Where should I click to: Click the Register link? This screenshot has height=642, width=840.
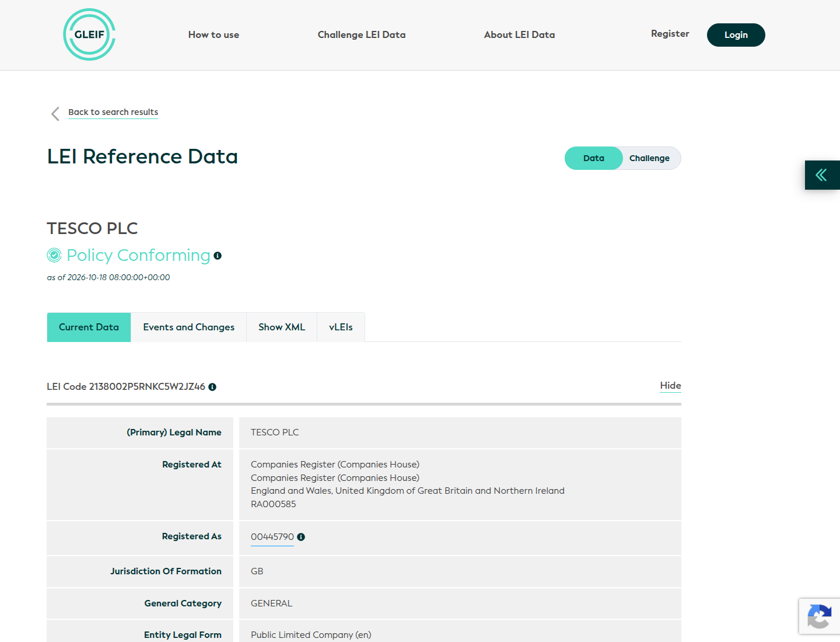[670, 34]
